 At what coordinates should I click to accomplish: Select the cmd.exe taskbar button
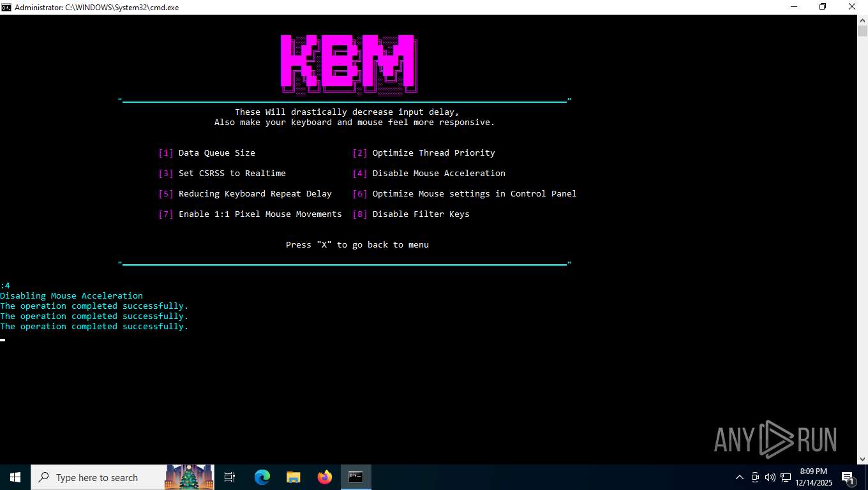pyautogui.click(x=355, y=477)
